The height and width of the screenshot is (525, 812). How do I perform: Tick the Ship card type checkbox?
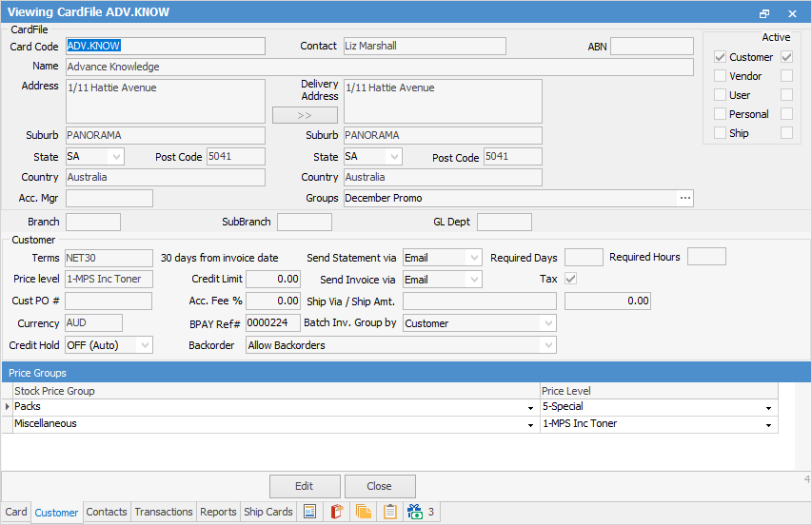pos(720,133)
